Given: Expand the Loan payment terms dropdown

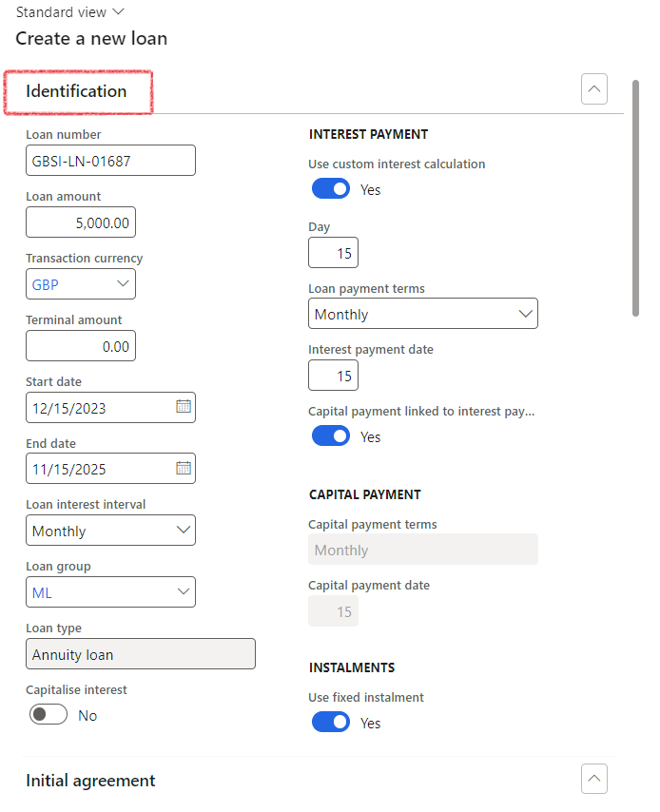Looking at the screenshot, I should [x=525, y=314].
